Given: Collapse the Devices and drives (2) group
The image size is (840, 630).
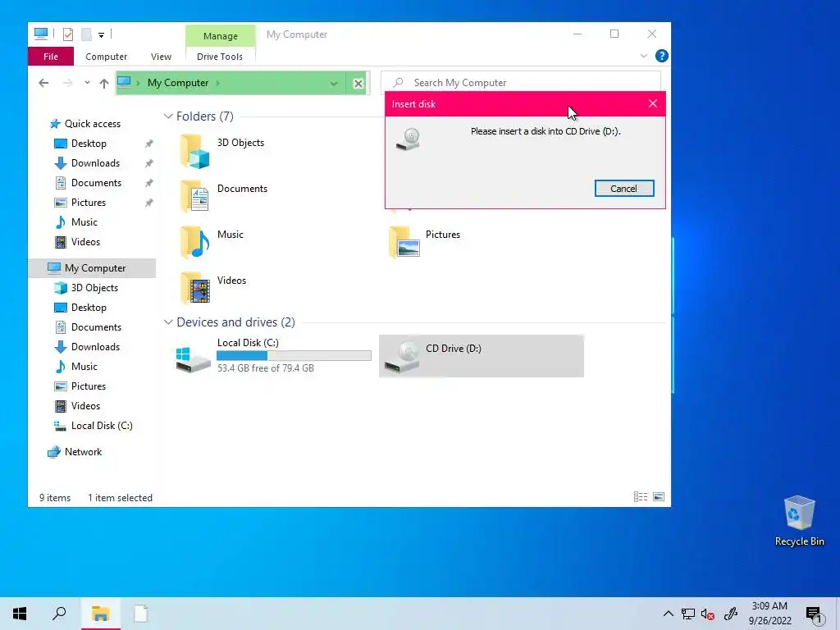Looking at the screenshot, I should tap(168, 322).
